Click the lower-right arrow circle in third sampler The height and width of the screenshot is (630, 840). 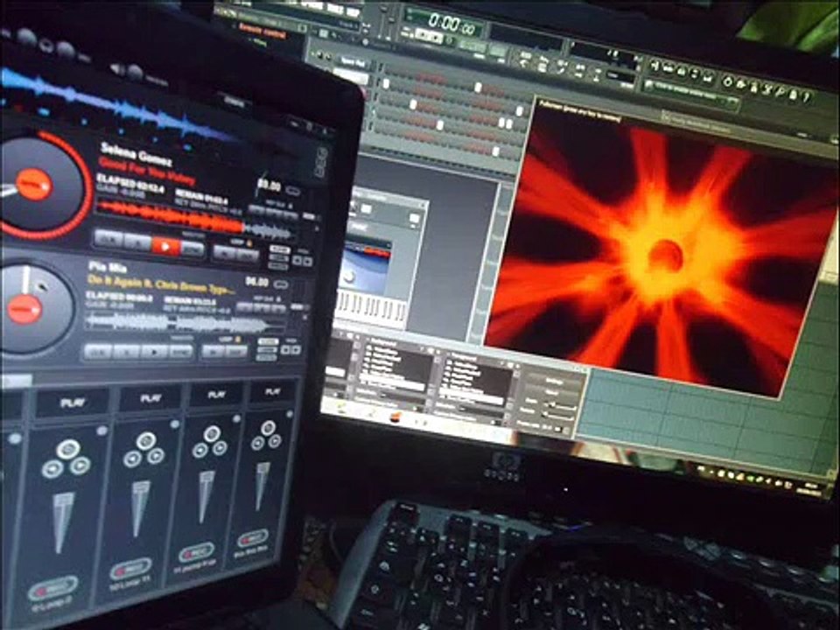pyautogui.click(x=220, y=447)
